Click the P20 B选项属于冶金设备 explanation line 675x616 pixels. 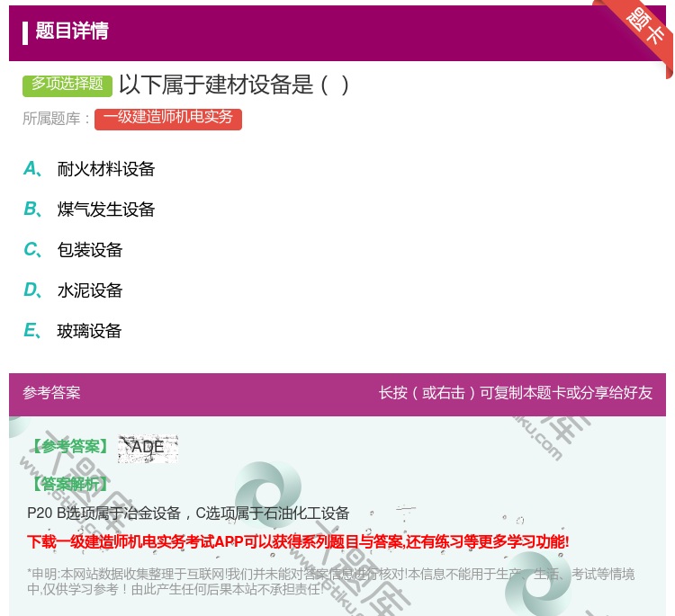(188, 513)
